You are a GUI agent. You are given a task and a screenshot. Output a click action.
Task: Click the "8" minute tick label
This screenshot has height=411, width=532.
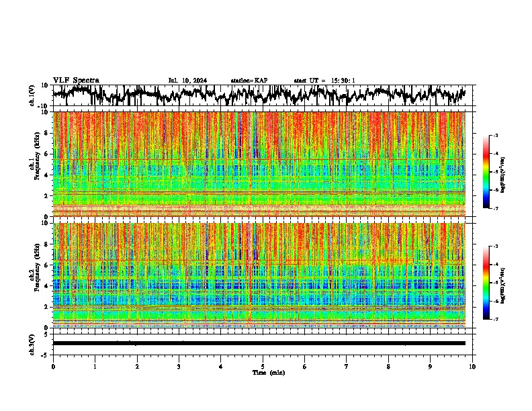[388, 367]
